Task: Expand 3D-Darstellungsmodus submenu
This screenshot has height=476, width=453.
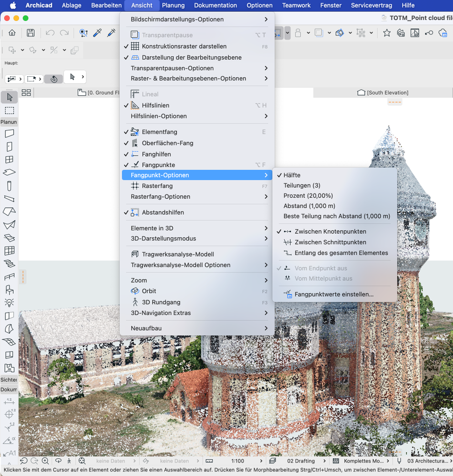Action: coord(197,238)
